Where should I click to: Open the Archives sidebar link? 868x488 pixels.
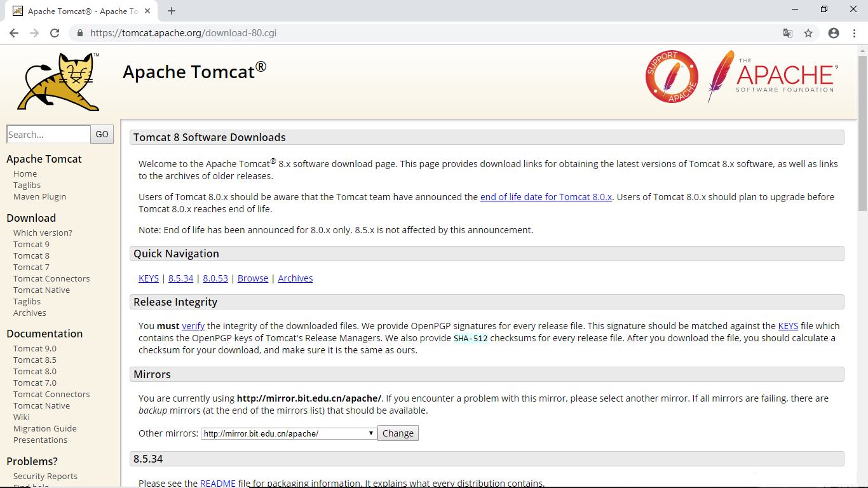click(29, 313)
